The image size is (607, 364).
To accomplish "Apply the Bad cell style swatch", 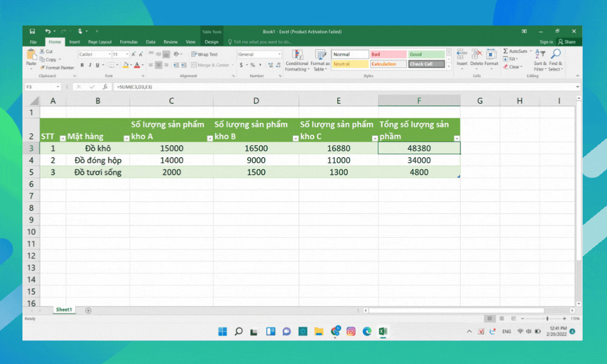I will coord(388,54).
